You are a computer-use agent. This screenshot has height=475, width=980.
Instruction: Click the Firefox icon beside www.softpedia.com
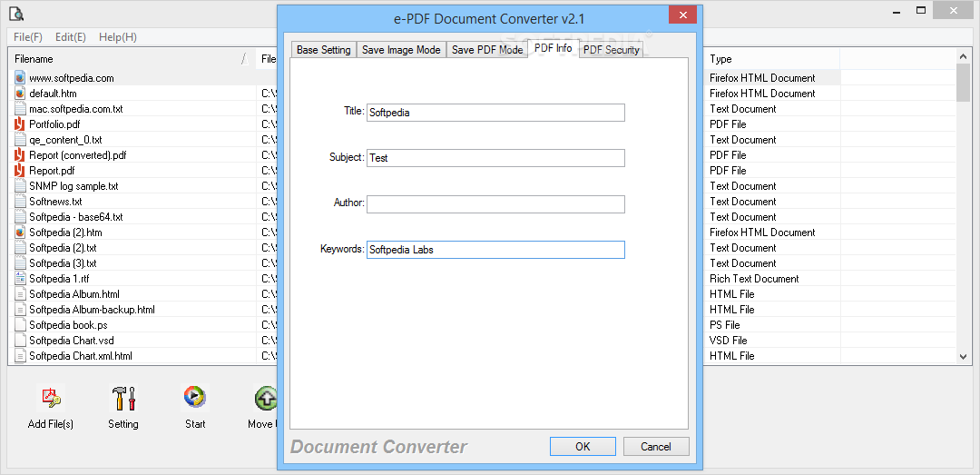click(x=20, y=78)
